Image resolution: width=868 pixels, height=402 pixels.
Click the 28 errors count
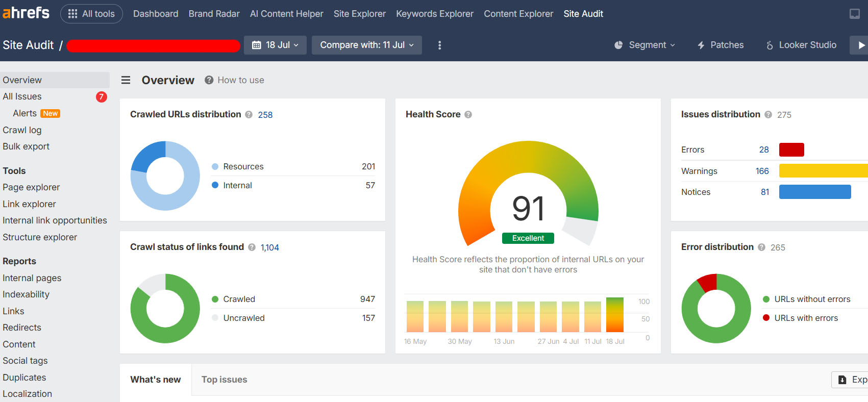pos(764,149)
